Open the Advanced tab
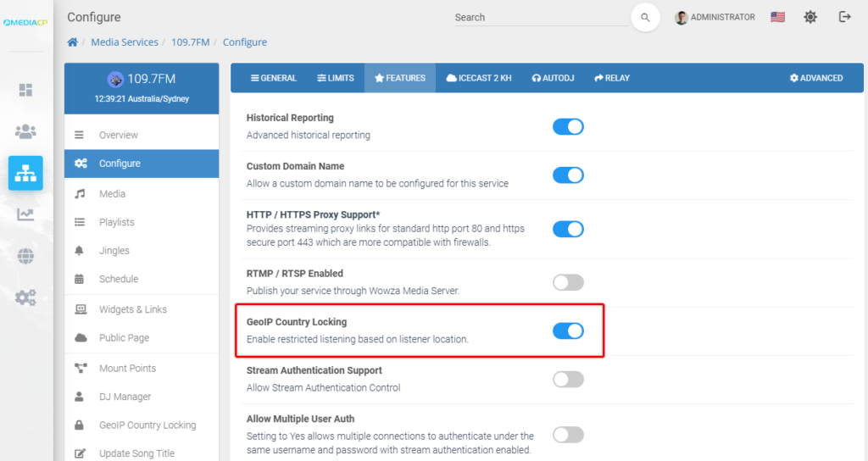Screen dimensions: 868x461 point(816,78)
